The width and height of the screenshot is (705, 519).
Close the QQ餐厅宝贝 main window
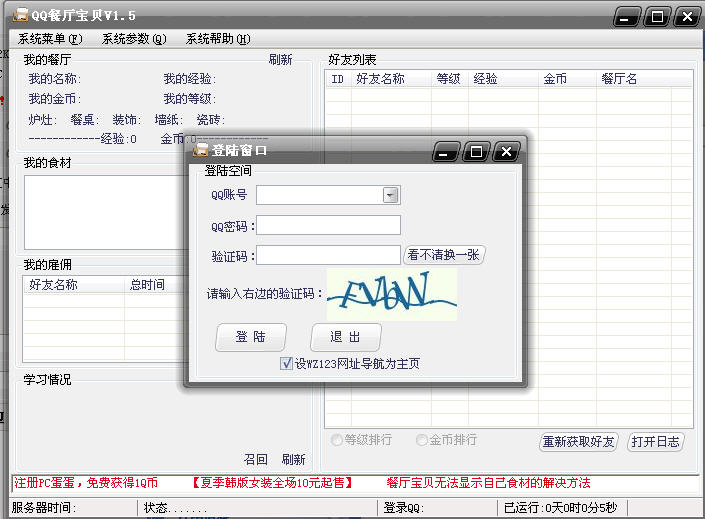pos(687,18)
